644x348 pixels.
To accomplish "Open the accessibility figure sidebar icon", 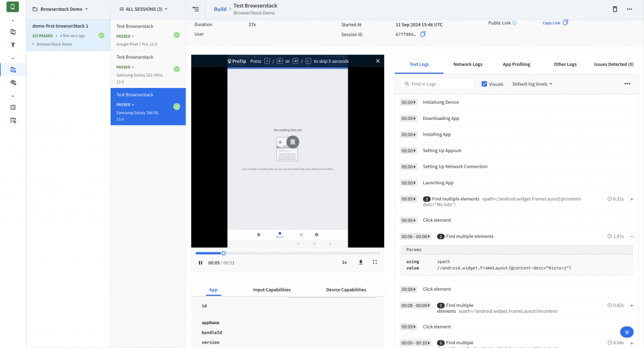I will pos(13,45).
